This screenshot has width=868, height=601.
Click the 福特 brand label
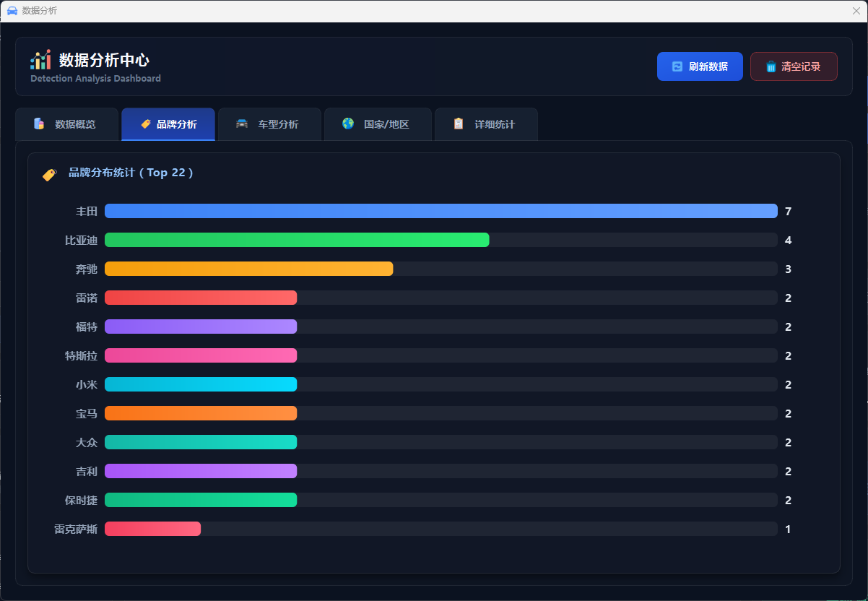pos(87,327)
